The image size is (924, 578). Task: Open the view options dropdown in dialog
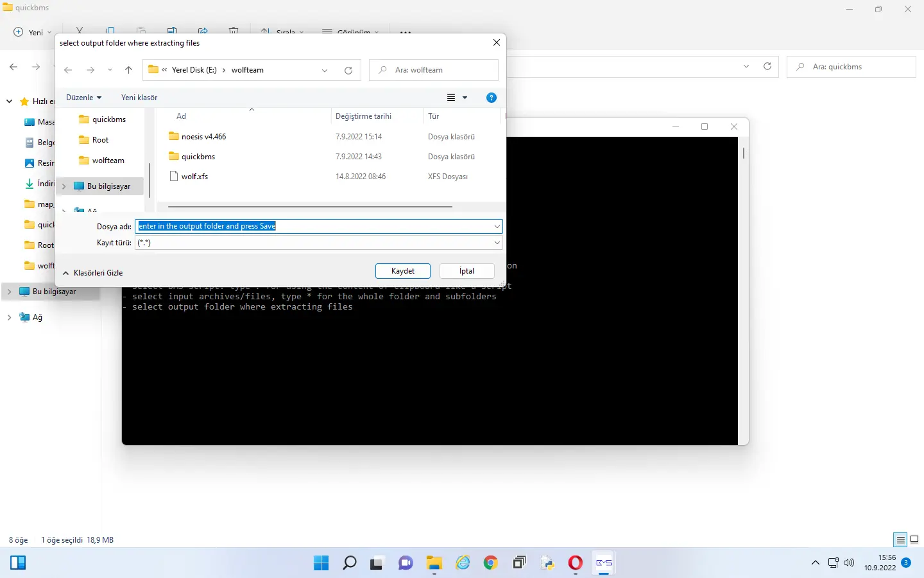[465, 98]
